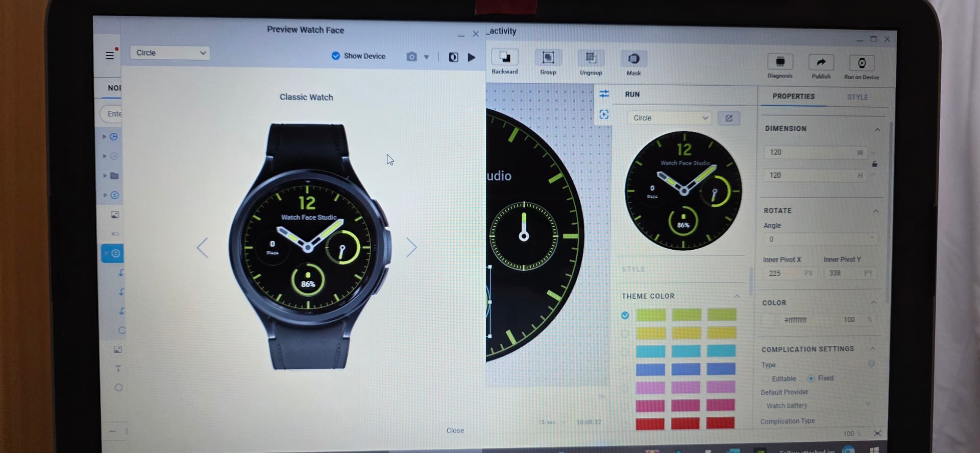Click the camera screenshot icon in preview toolbar
Screen dimensions: 980x453
click(x=411, y=57)
